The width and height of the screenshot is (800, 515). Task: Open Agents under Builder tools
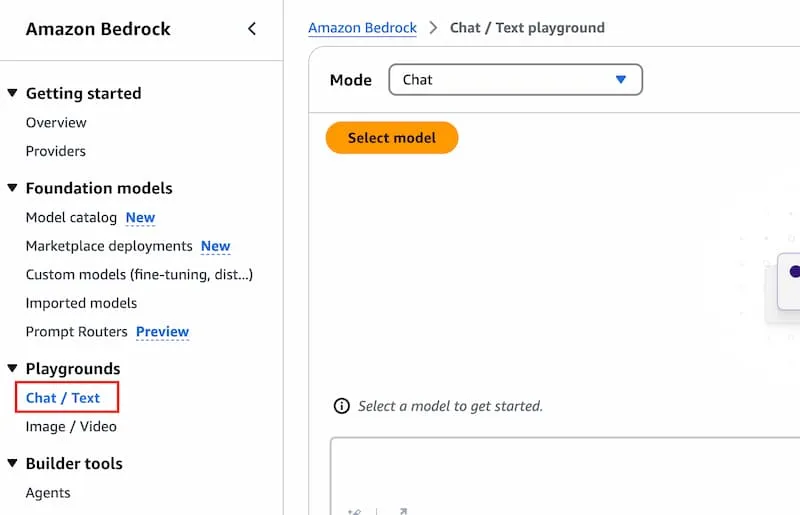(x=48, y=493)
